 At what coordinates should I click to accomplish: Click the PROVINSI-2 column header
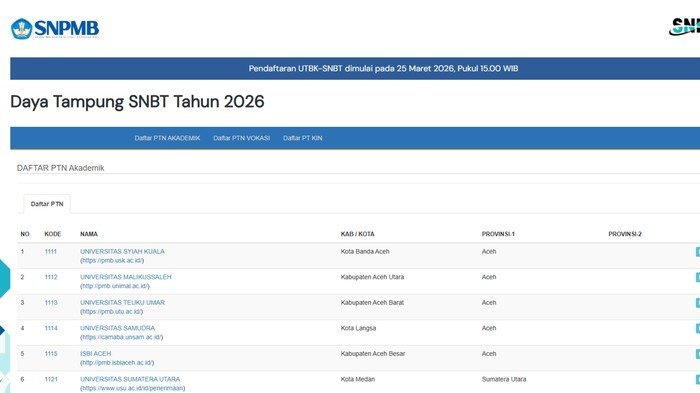coord(625,234)
